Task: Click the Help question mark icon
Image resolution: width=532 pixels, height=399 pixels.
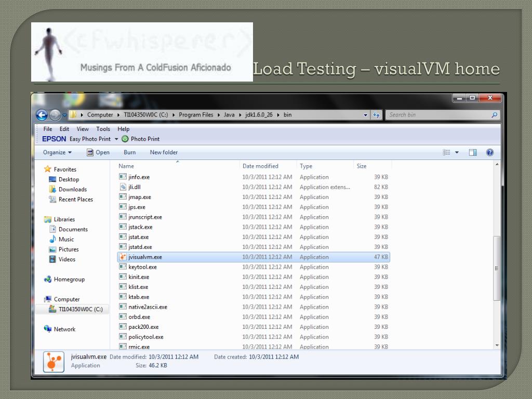Action: (x=489, y=152)
